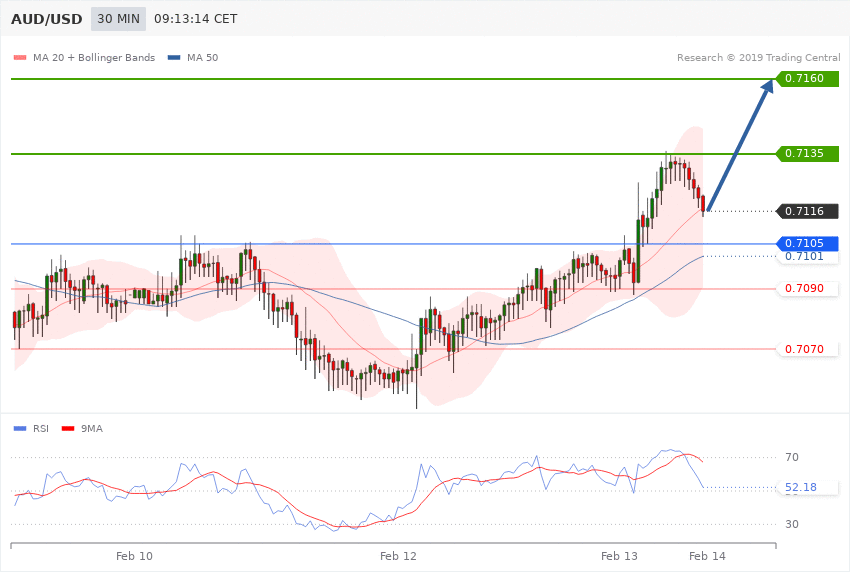
Task: Click the Feb 13 date label
Action: click(x=620, y=556)
